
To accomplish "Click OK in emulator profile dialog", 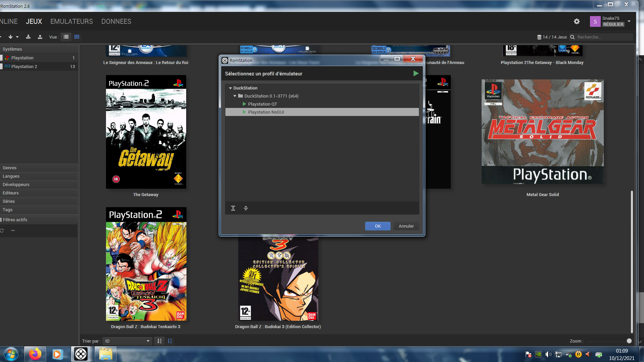I will [x=378, y=226].
